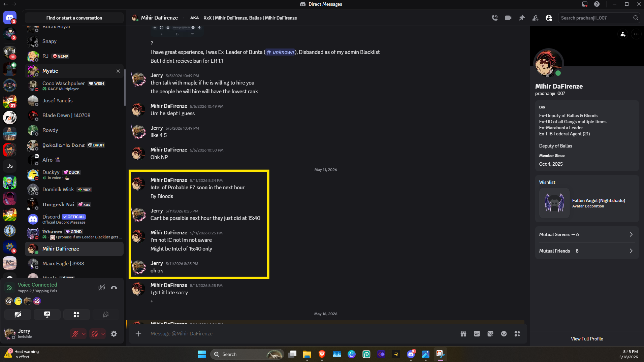Turn on the camera in voice
Image resolution: width=644 pixels, height=362 pixels.
(18, 315)
